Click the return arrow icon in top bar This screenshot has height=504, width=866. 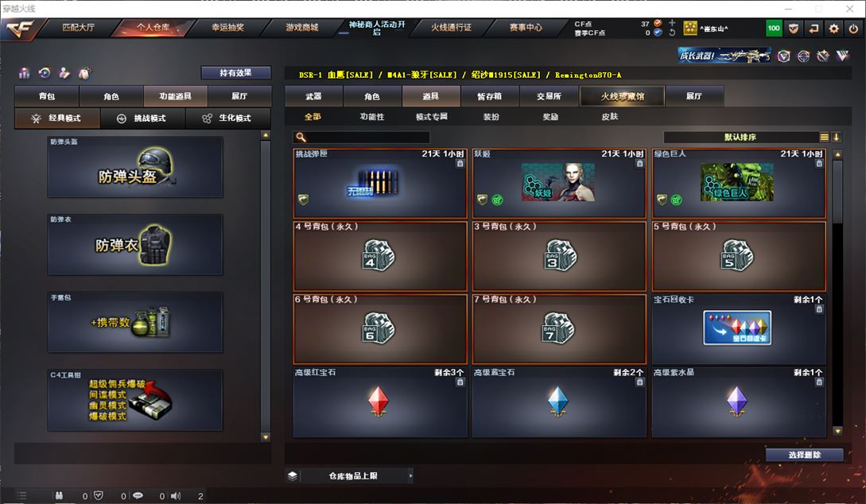click(x=814, y=29)
